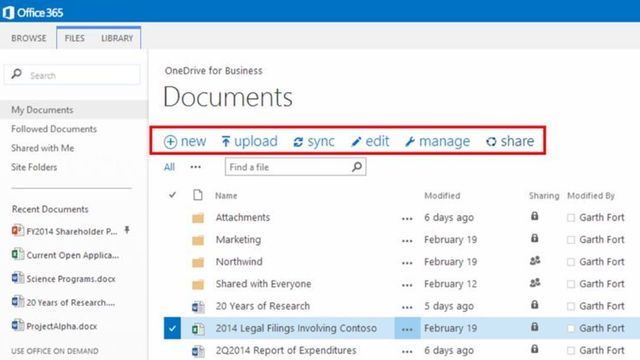Viewport: 640px width, 360px height.
Task: Click the Find a file magnifier icon
Action: pos(357,167)
